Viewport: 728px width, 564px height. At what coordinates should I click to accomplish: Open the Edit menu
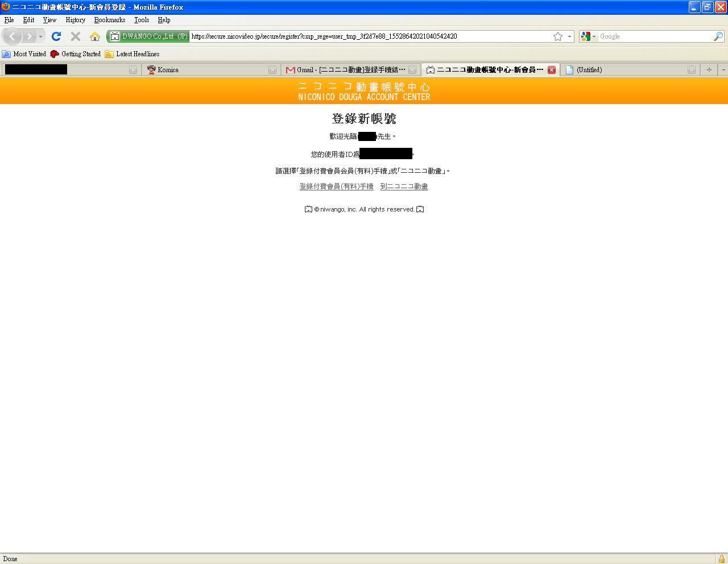28,20
